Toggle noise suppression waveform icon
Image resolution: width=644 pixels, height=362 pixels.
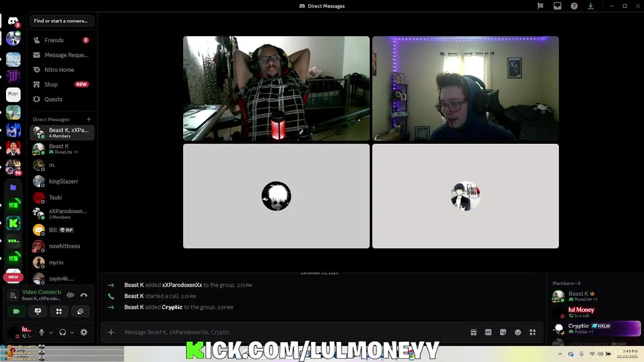pos(70,295)
